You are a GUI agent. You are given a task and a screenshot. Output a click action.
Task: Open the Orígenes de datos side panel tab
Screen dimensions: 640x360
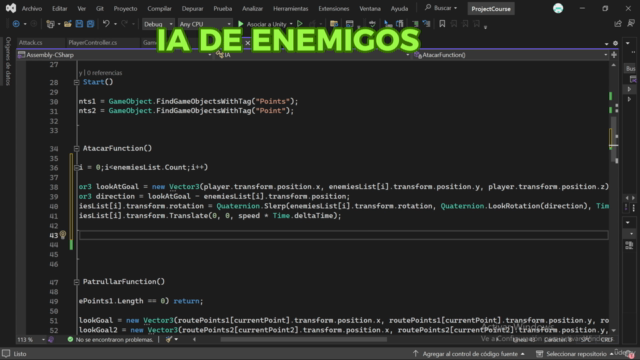(x=8, y=61)
